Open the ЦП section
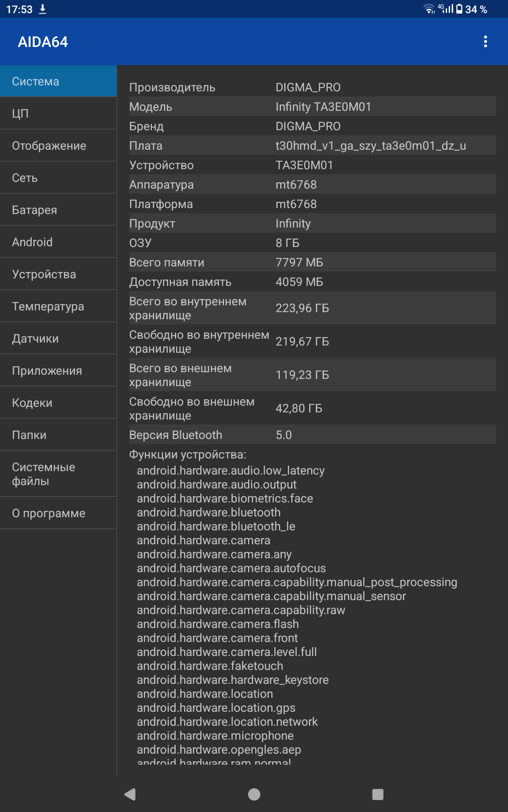The image size is (508, 812). coord(58,113)
